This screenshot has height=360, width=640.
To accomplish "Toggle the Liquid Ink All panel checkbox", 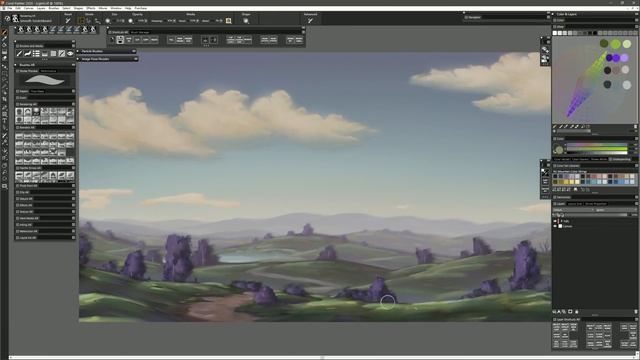I will [x=18, y=238].
